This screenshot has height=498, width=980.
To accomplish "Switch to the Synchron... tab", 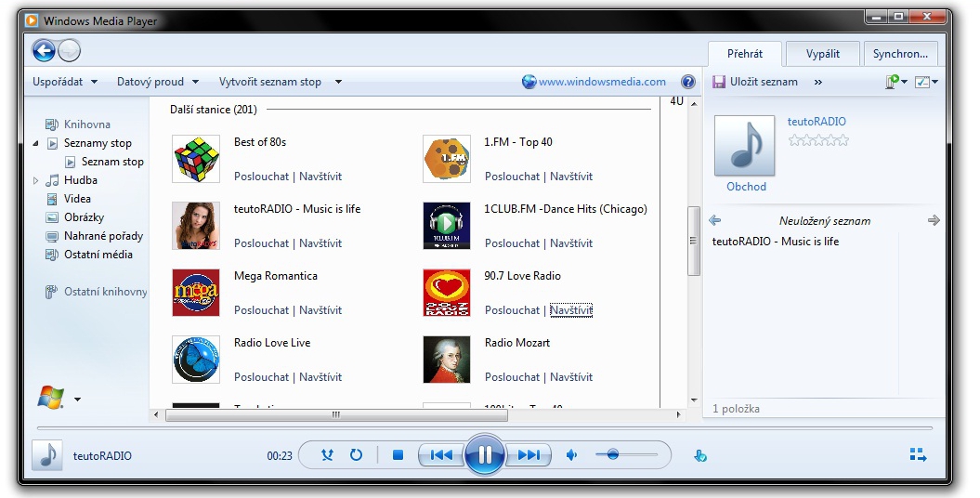I will [x=900, y=54].
